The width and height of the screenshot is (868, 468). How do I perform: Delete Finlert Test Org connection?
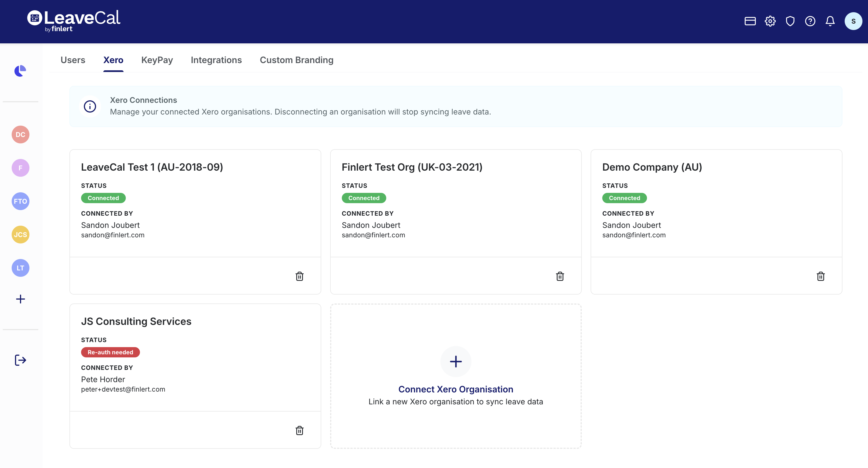point(560,277)
